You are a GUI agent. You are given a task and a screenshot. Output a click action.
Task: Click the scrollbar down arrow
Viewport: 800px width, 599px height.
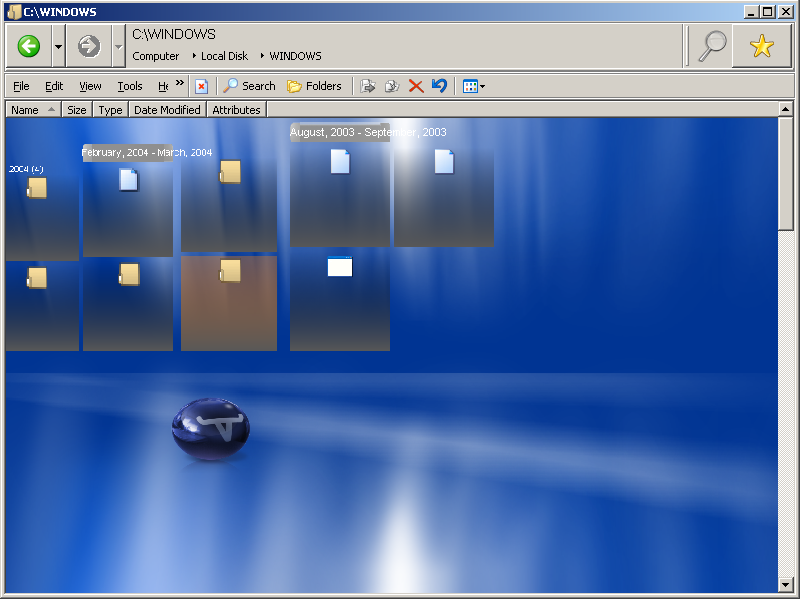tap(785, 585)
